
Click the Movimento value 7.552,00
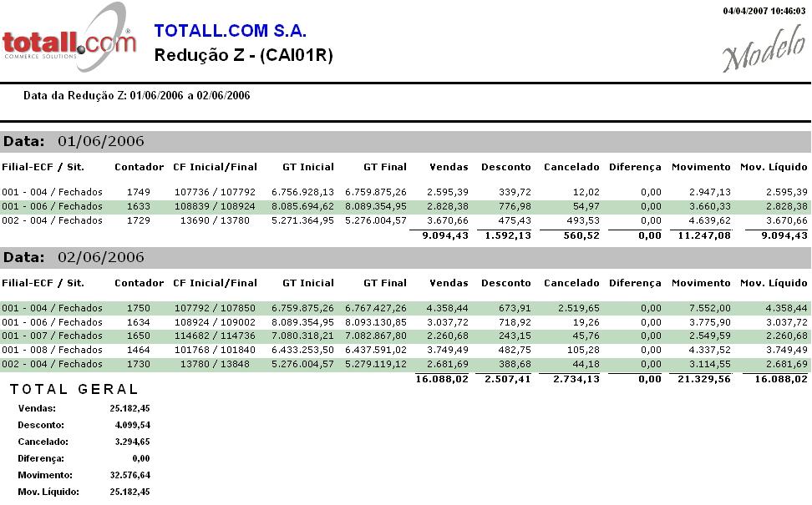(x=710, y=308)
